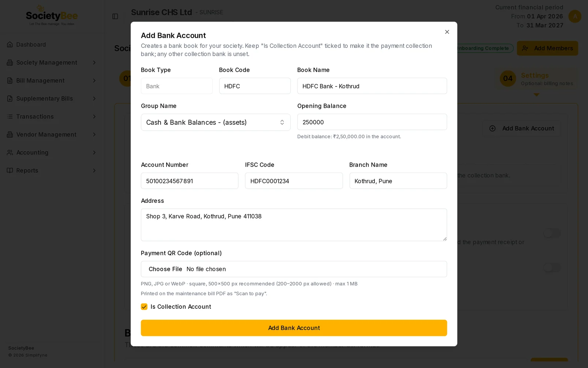Open the user avatar A menu

(575, 16)
